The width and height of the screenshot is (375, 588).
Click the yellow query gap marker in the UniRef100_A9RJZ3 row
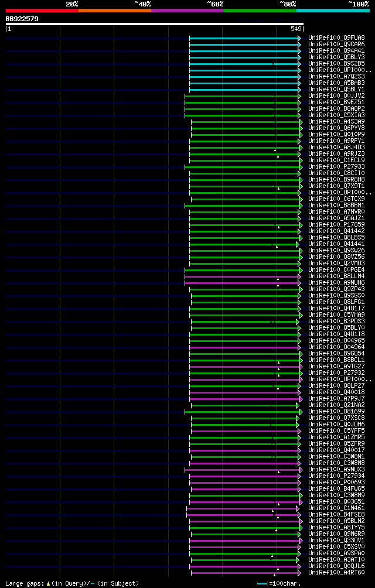point(278,156)
